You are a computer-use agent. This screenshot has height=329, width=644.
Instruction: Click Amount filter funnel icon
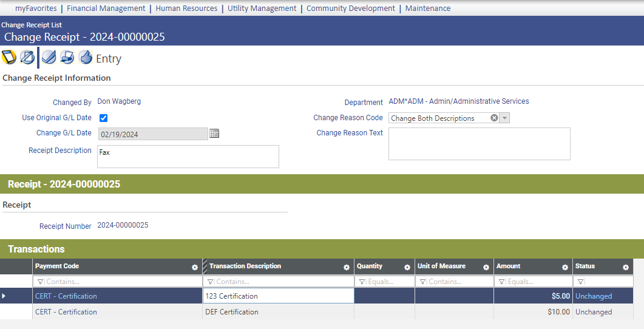501,282
